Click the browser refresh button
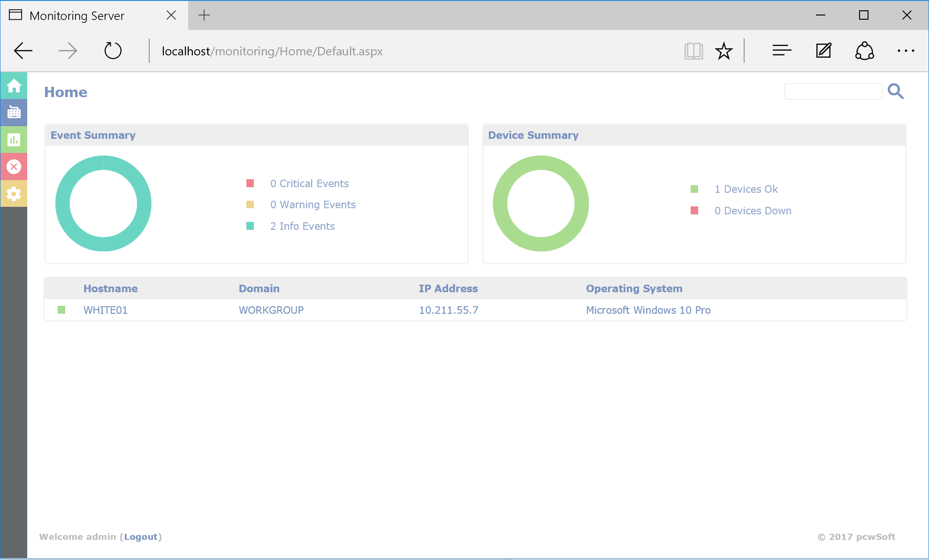The image size is (929, 560). [x=113, y=51]
